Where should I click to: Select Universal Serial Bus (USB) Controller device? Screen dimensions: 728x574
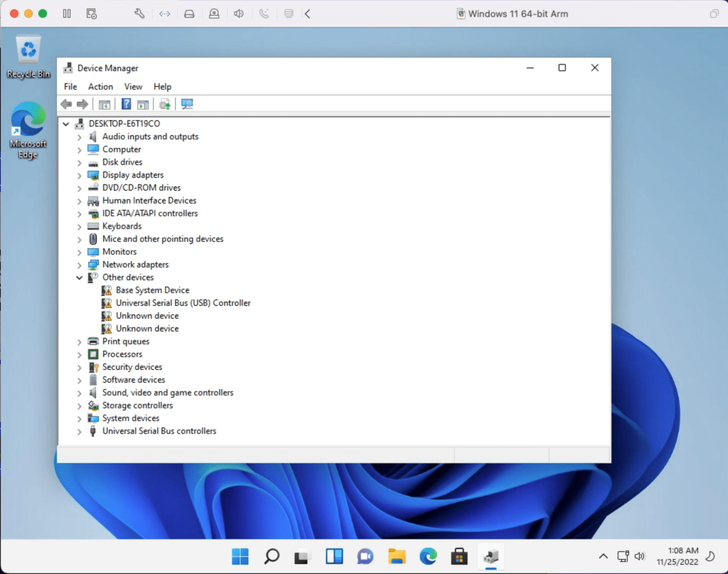183,303
